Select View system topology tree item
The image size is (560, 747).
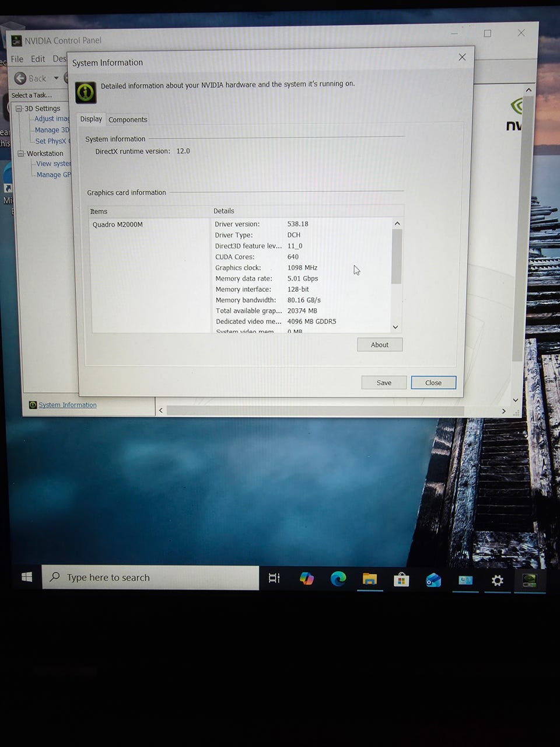pos(54,164)
